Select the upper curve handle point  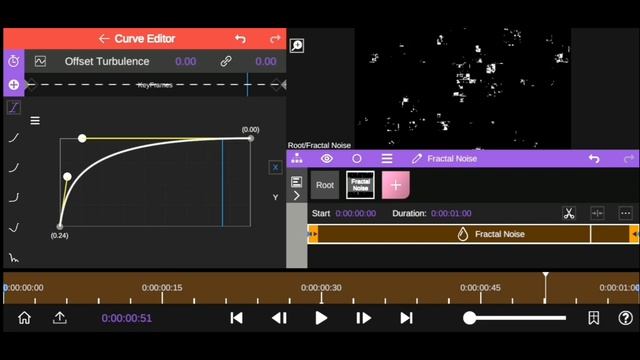(x=82, y=138)
